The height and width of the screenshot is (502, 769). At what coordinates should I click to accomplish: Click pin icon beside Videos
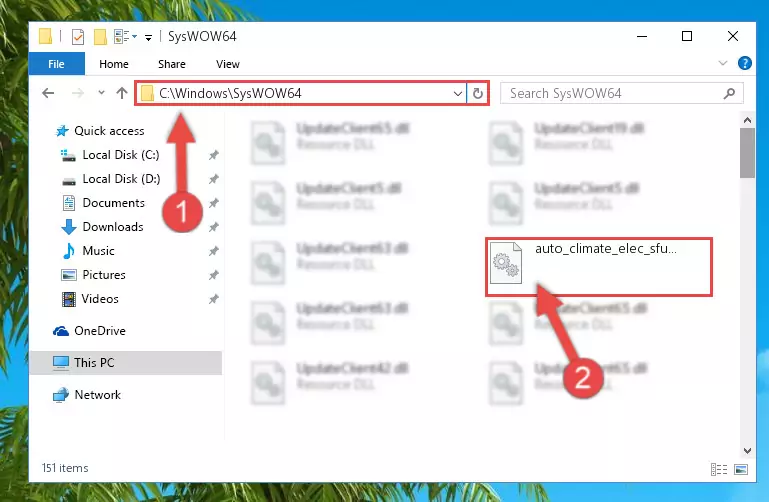pos(213,300)
